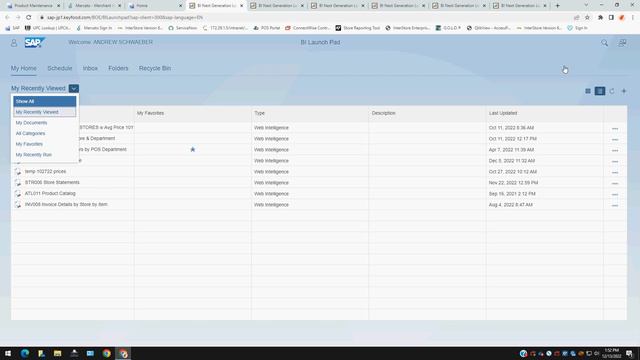Click document icon of temp 102722 prices

18,172
